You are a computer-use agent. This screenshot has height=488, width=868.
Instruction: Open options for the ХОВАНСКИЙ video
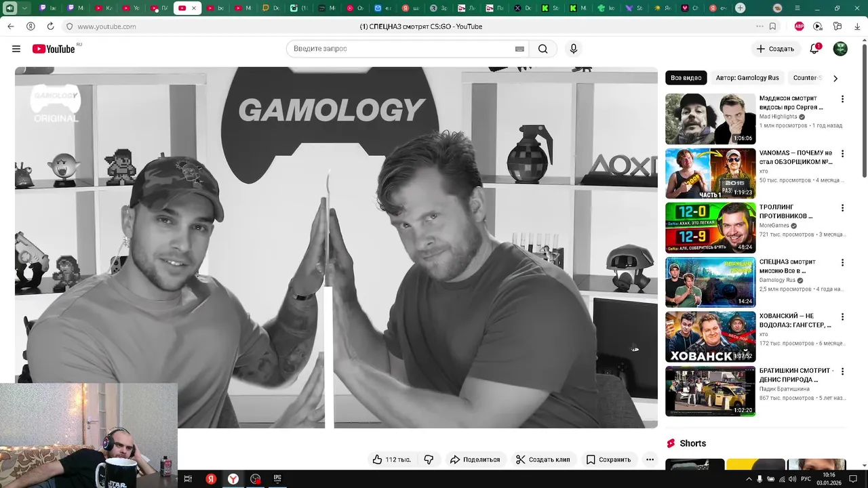[x=842, y=317]
